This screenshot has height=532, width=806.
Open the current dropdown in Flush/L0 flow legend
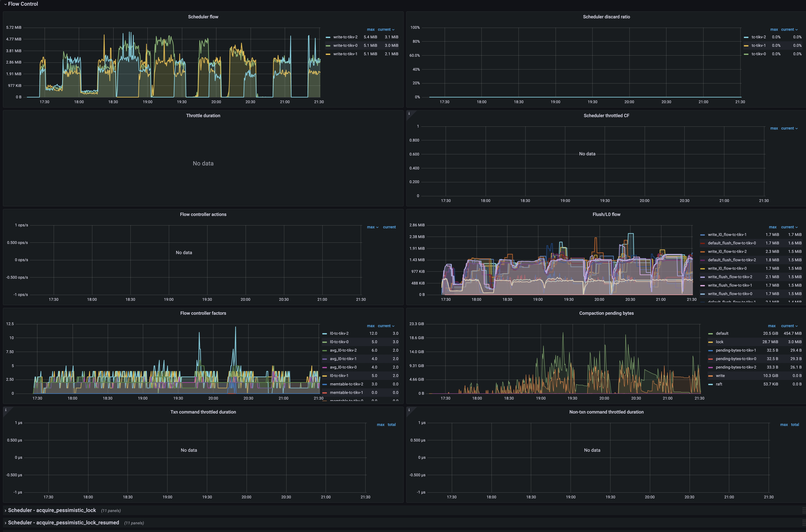pyautogui.click(x=789, y=227)
